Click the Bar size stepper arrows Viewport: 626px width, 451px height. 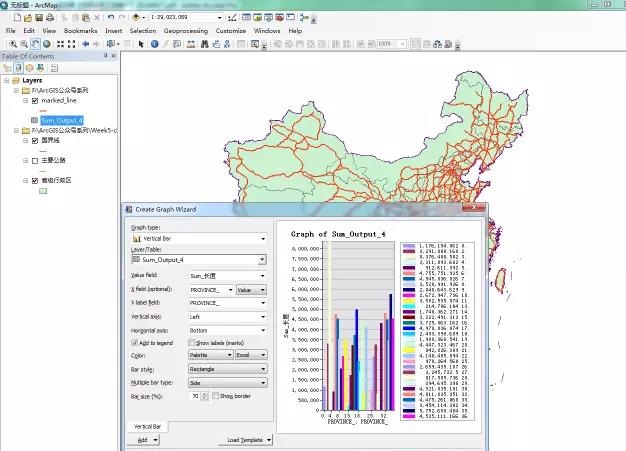(x=205, y=396)
